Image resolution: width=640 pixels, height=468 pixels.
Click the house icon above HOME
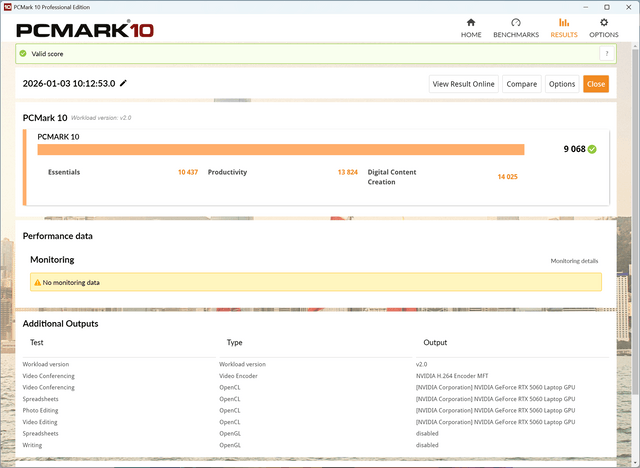coord(471,22)
